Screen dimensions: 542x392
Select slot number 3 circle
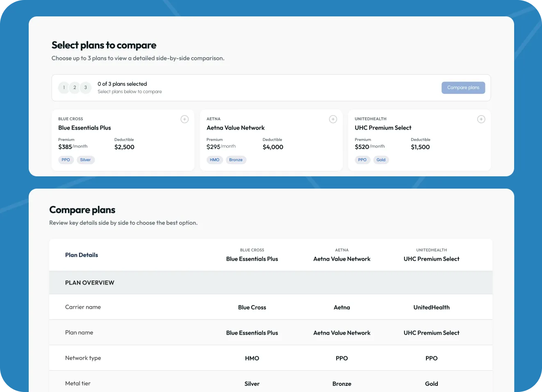(86, 88)
